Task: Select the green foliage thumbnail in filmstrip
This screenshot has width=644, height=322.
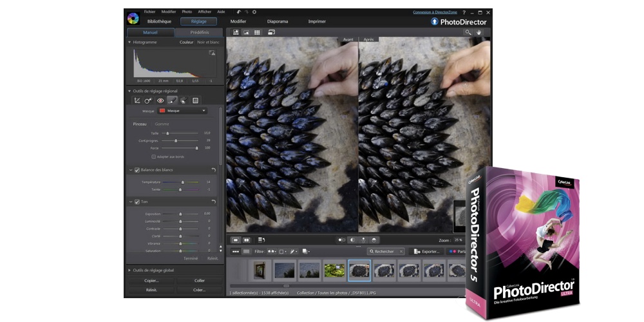Action: point(334,270)
